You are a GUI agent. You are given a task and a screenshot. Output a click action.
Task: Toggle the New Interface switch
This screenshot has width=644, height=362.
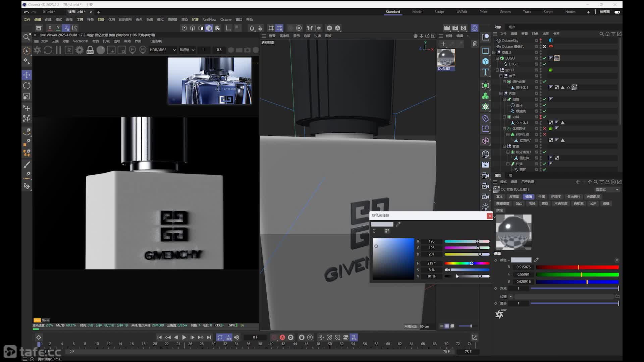(x=617, y=12)
